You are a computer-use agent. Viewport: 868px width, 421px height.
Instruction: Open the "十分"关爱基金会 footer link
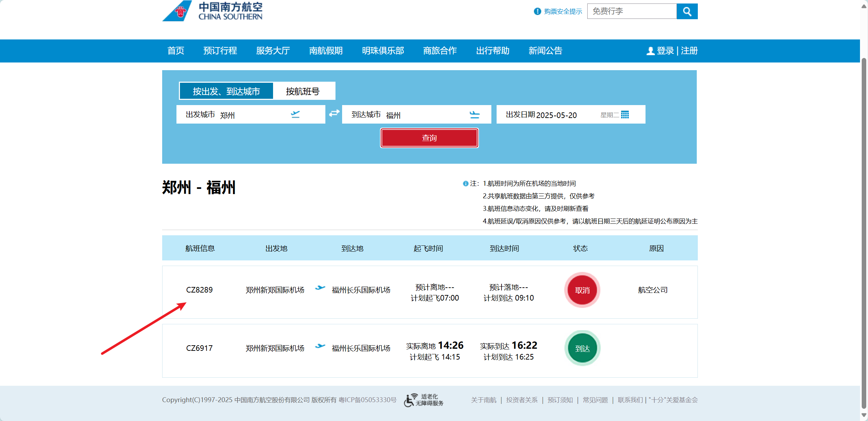click(673, 400)
